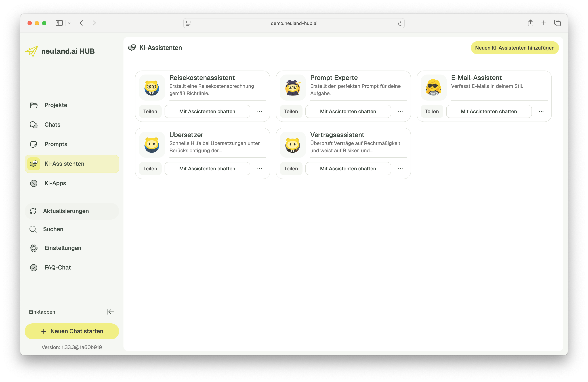Chat with the E-Mail-Assistent
The height and width of the screenshot is (382, 588).
[489, 112]
